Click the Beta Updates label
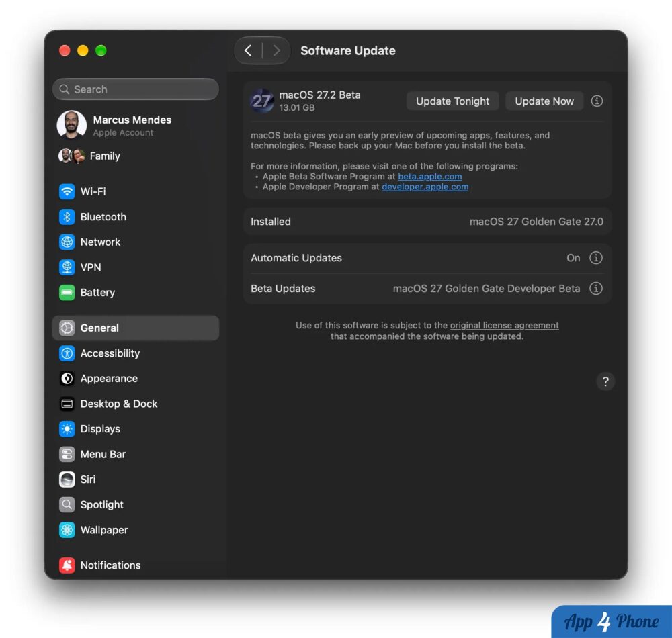The width and height of the screenshot is (672, 638). click(283, 289)
